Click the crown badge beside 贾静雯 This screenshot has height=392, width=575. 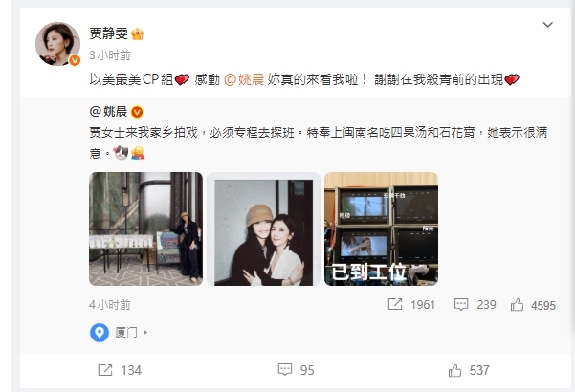(x=137, y=34)
